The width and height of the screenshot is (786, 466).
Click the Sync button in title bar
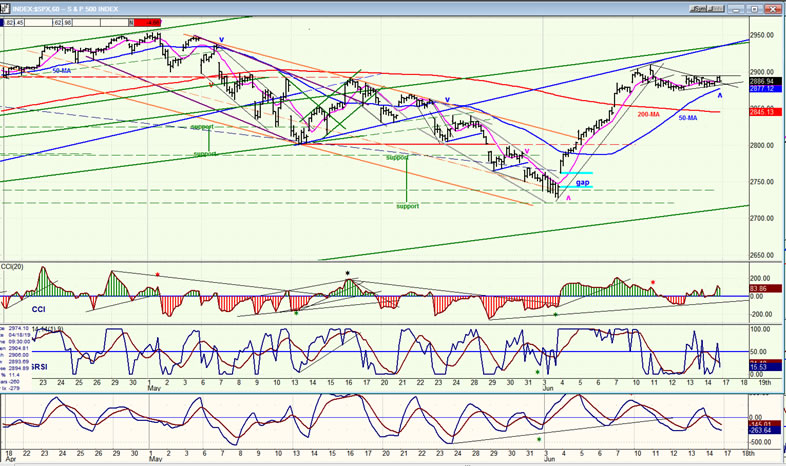700,9
